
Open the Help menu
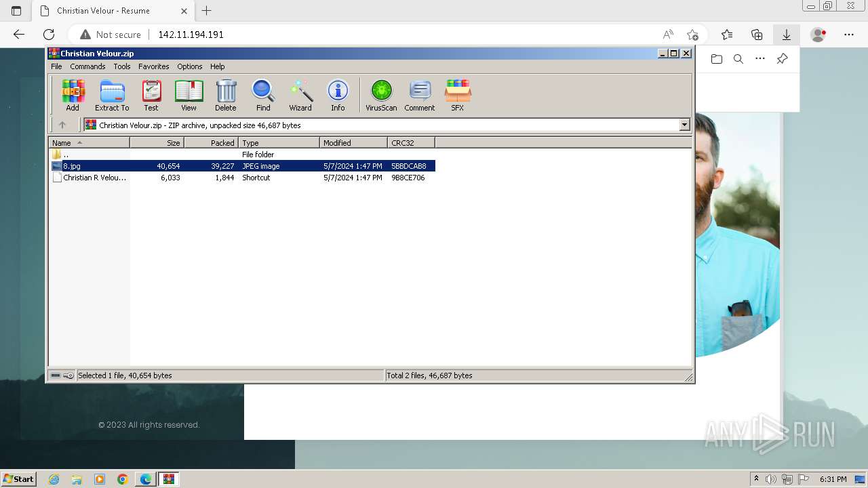tap(217, 66)
